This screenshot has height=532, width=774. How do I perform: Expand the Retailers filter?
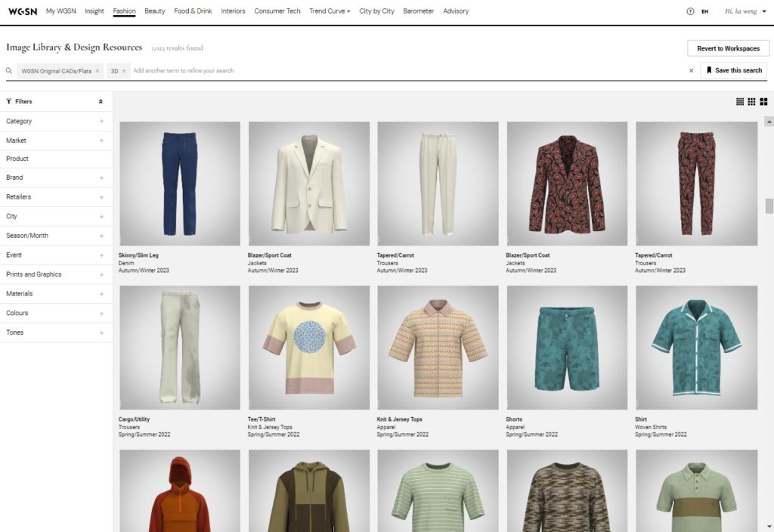tap(102, 197)
